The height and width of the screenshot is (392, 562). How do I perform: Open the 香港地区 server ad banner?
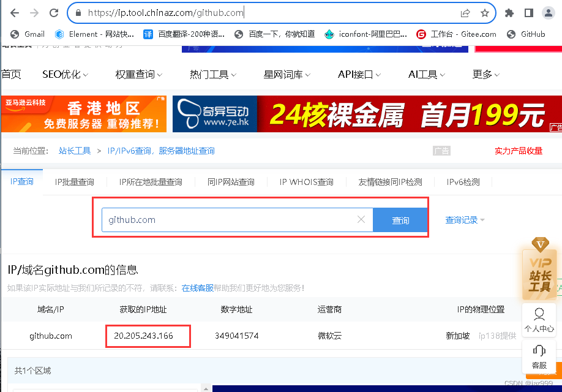pos(83,114)
